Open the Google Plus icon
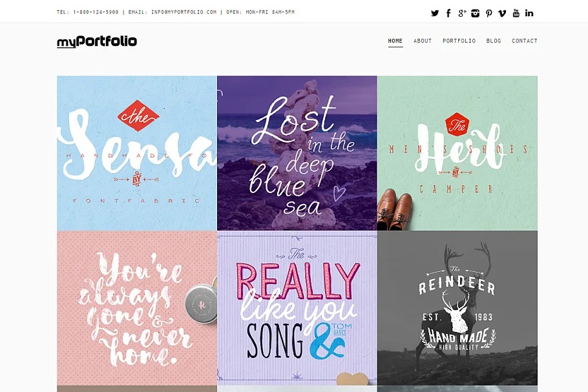This screenshot has width=588, height=392. point(462,14)
